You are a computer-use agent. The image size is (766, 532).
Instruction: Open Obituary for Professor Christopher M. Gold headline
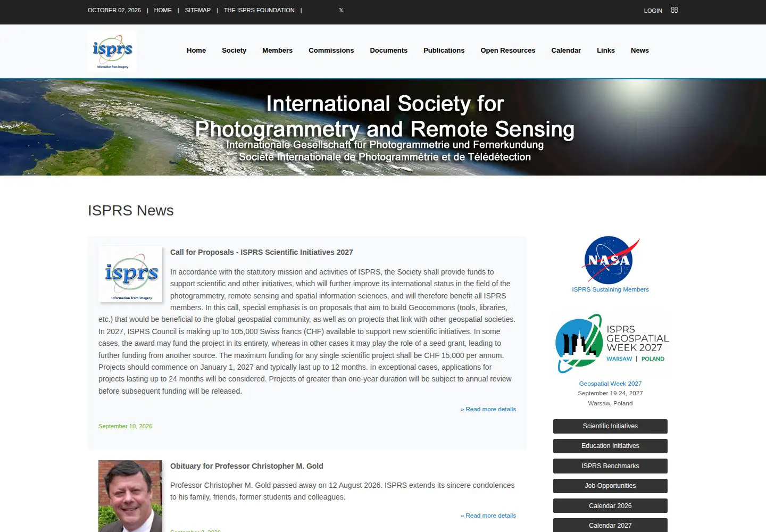[x=247, y=466]
